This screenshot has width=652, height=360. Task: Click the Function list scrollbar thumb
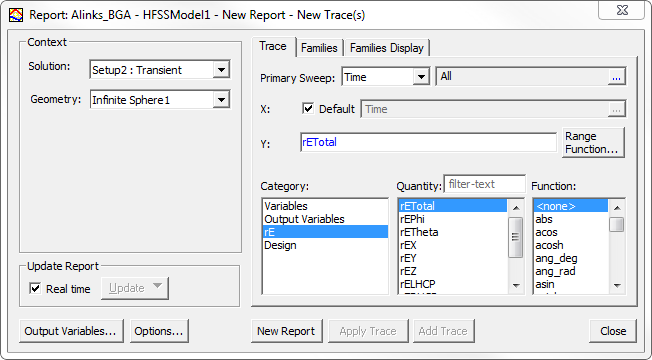[617, 224]
